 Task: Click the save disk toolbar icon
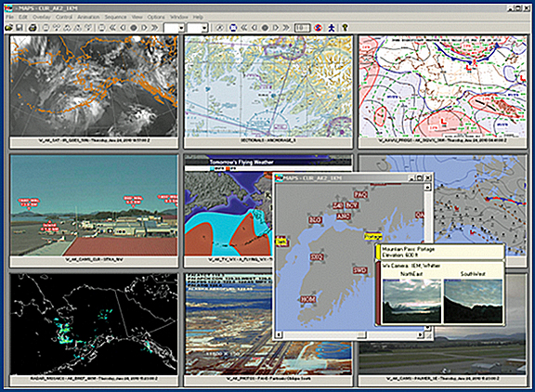click(x=20, y=28)
